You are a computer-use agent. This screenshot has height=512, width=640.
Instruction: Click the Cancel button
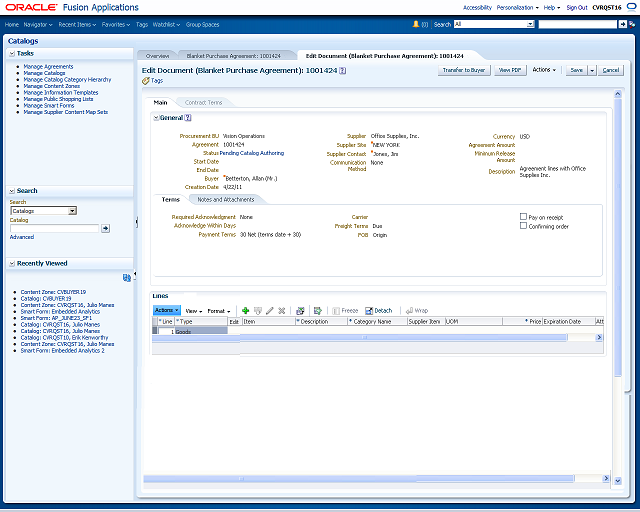point(611,70)
